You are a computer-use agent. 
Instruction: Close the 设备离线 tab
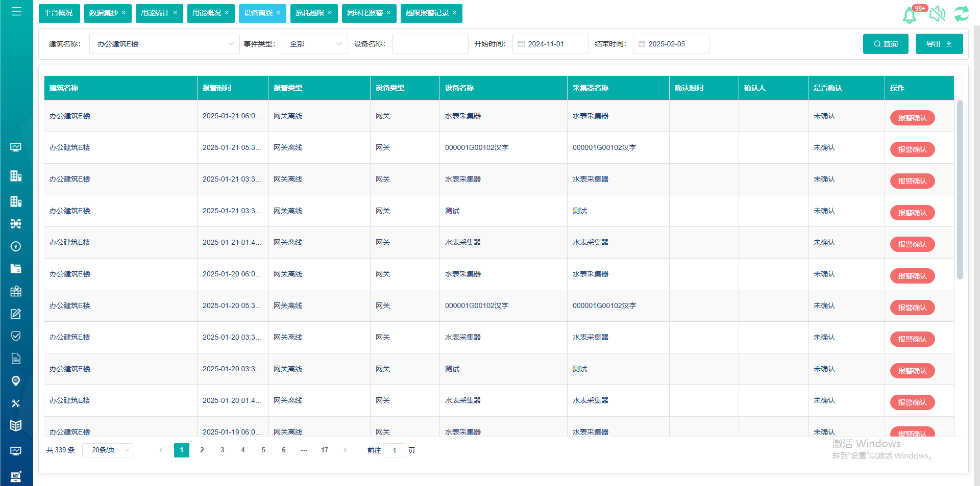click(x=278, y=13)
